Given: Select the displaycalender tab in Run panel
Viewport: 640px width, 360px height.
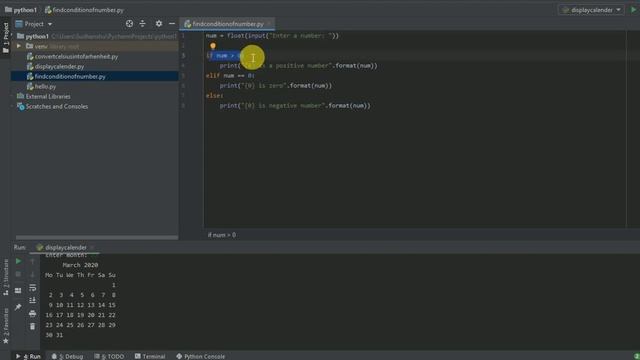Looking at the screenshot, I should pyautogui.click(x=65, y=247).
